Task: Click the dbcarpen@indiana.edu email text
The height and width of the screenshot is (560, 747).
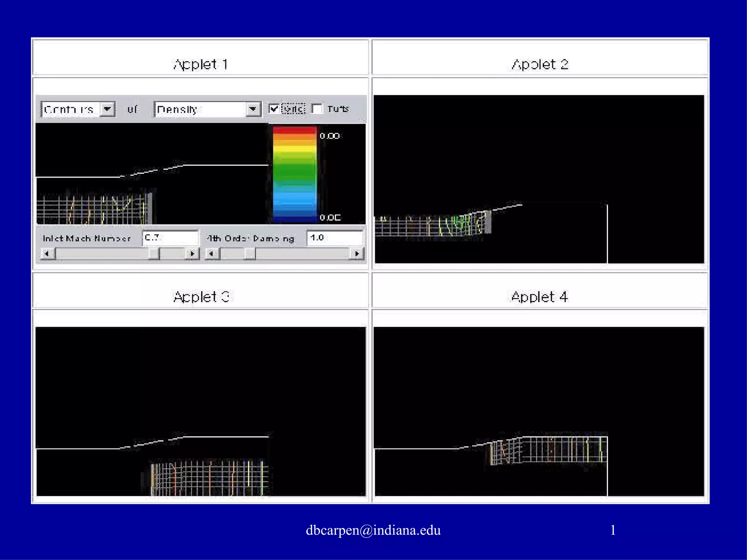Action: coord(373,530)
